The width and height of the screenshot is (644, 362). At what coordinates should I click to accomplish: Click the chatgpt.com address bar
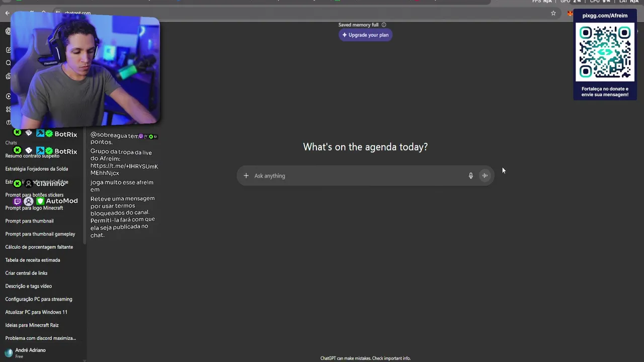click(302, 13)
